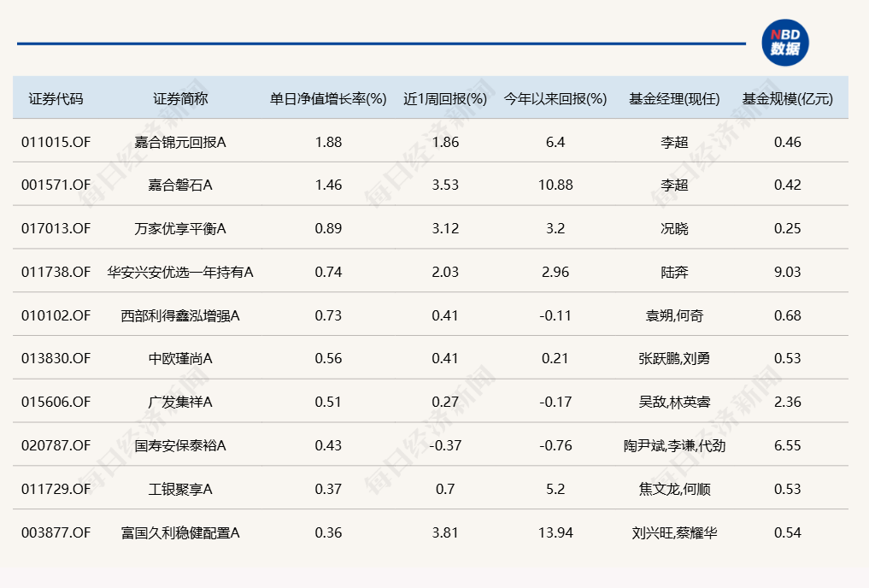Click fund size value 0.68
This screenshot has height=588, width=869.
pos(788,315)
